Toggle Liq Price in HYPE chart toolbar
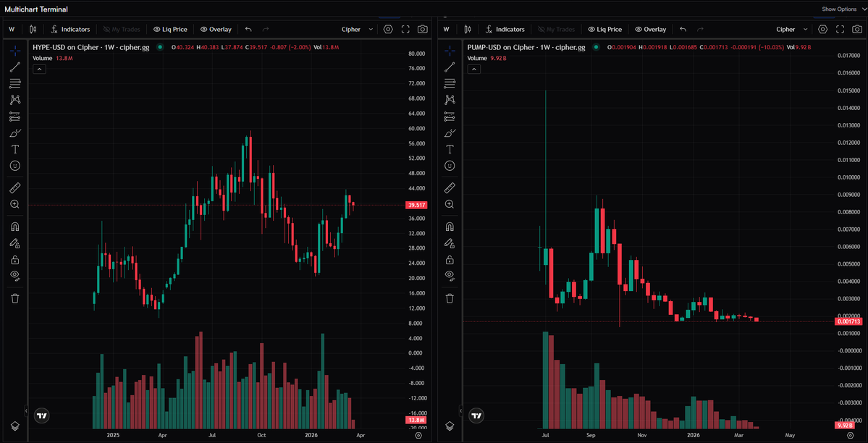 click(x=171, y=30)
